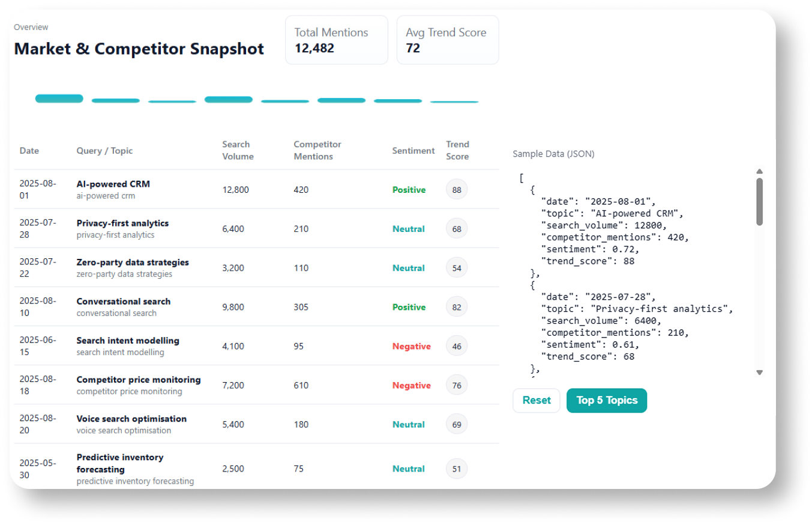The height and width of the screenshot is (525, 812).
Task: Toggle sorting on the Trend Score column
Action: (457, 150)
